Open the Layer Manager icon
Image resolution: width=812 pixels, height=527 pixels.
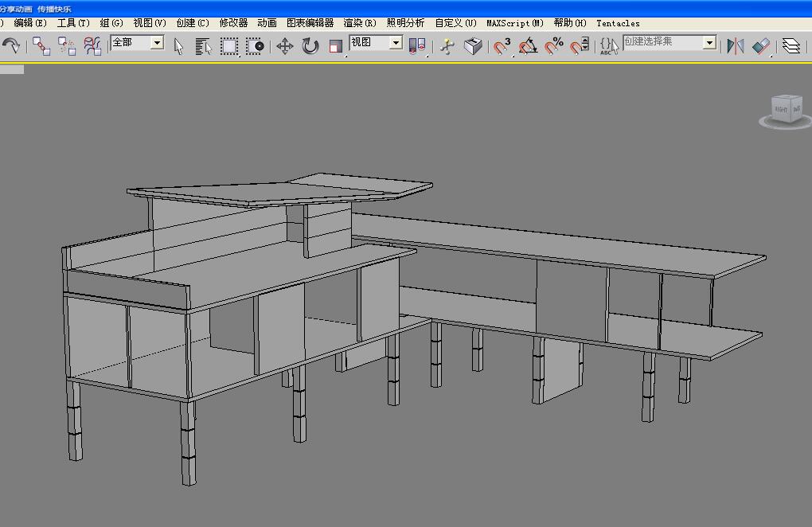(x=791, y=46)
